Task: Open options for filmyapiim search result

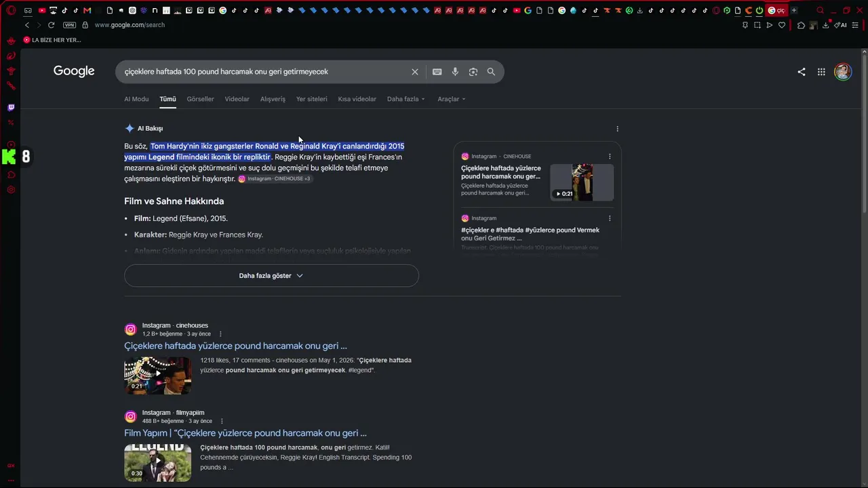Action: tap(222, 422)
